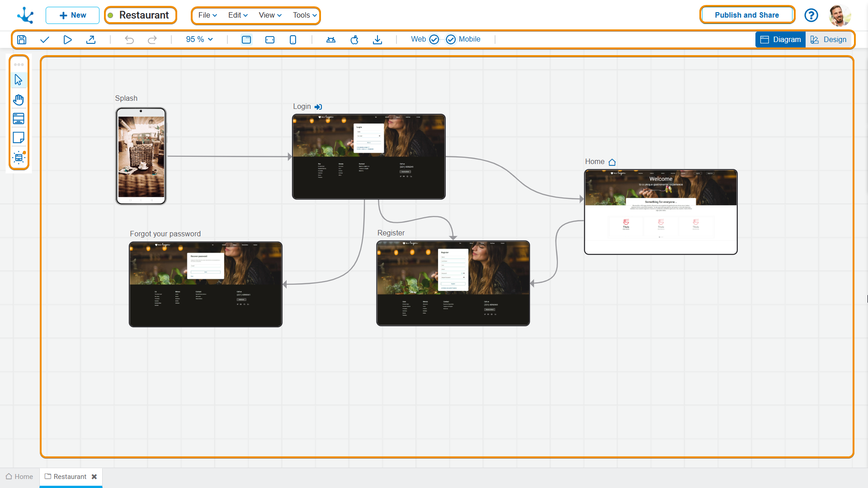Select the Splash screen thumbnail
This screenshot has height=488, width=868.
pyautogui.click(x=141, y=156)
